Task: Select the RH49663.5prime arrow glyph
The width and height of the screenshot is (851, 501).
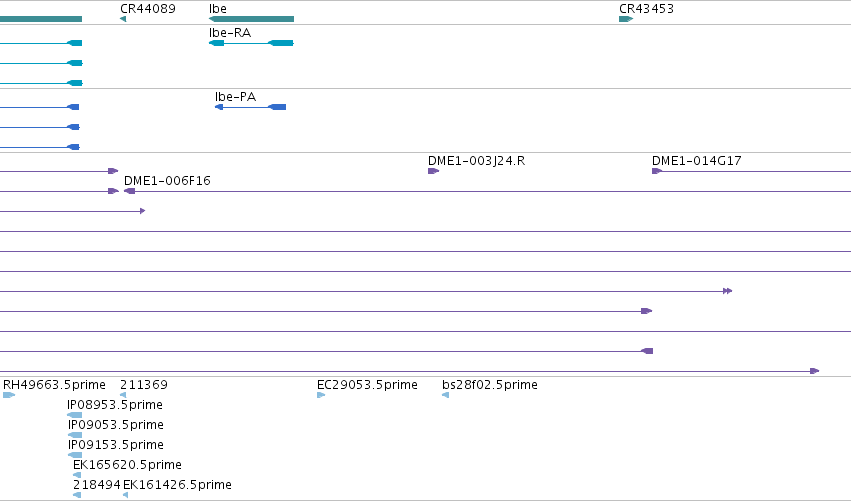Action: click(9, 395)
